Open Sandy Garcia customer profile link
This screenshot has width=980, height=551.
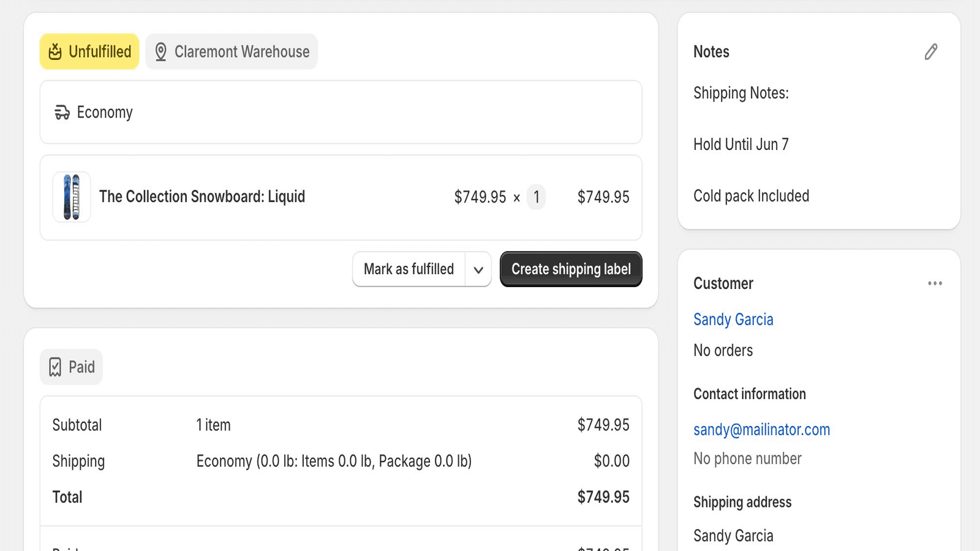(733, 320)
